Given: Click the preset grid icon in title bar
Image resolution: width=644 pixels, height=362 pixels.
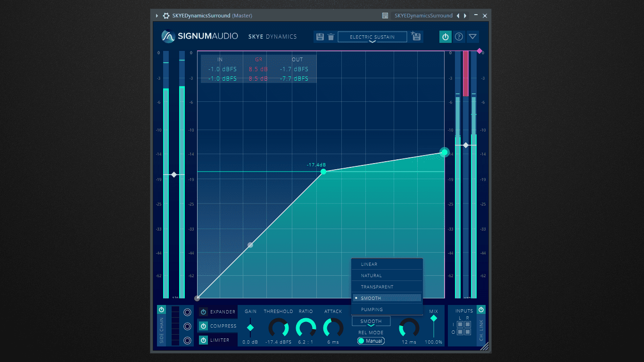Looking at the screenshot, I should [x=385, y=16].
